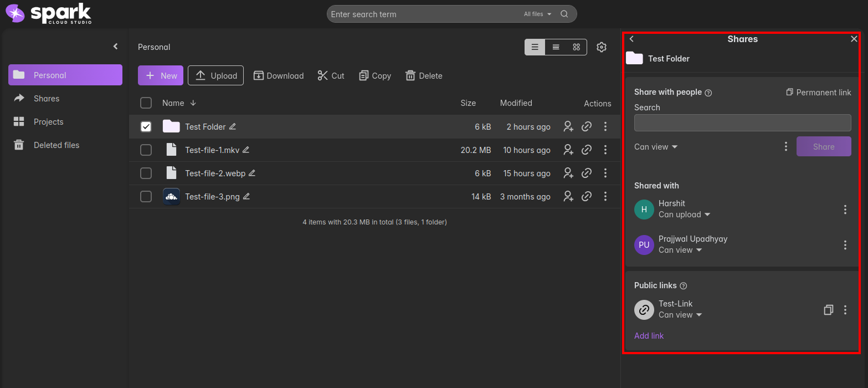Click the Add link text link
This screenshot has height=388, width=868.
point(649,336)
